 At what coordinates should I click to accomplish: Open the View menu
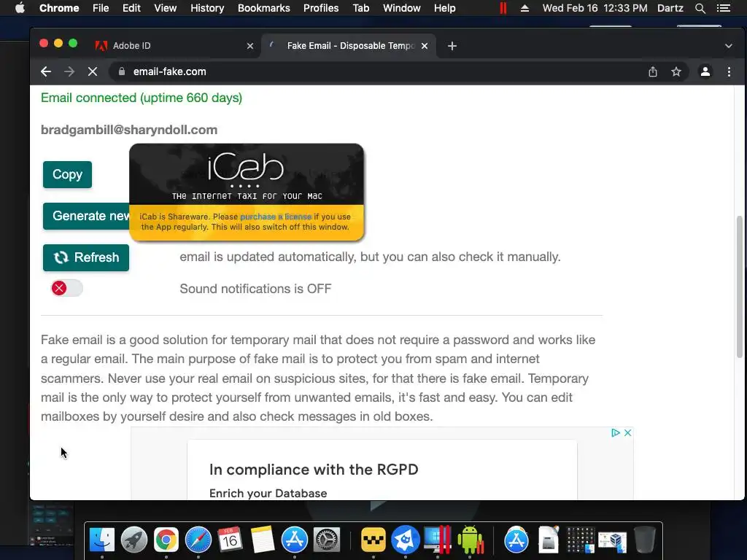tap(166, 8)
